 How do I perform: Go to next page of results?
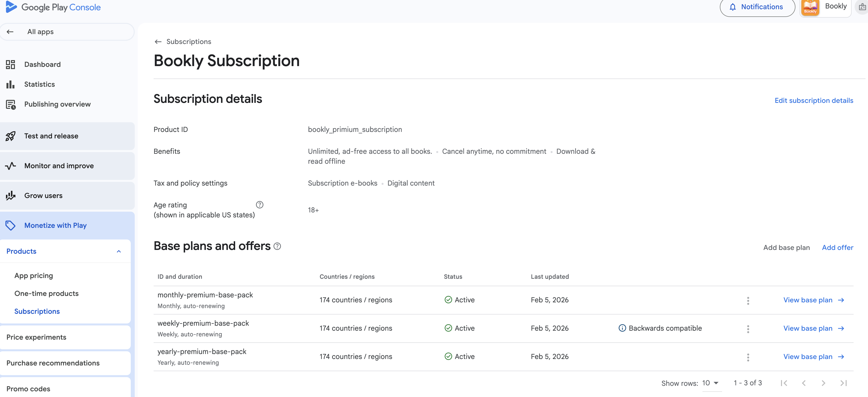click(824, 383)
